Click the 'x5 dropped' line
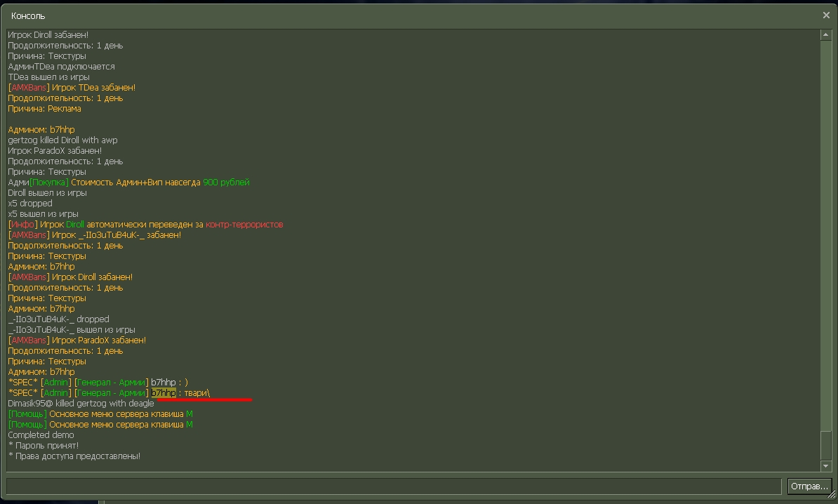838x504 pixels. (30, 204)
